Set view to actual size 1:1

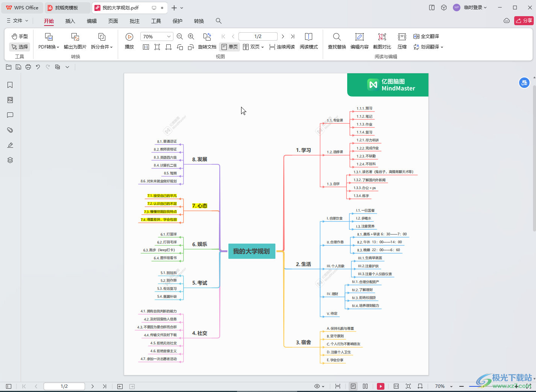(x=146, y=47)
